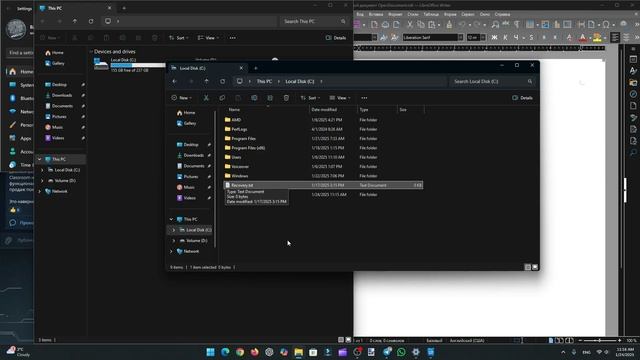Viewport: 640px width, 360px height.
Task: Expand Network node in front window sidebar
Action: click(171, 251)
